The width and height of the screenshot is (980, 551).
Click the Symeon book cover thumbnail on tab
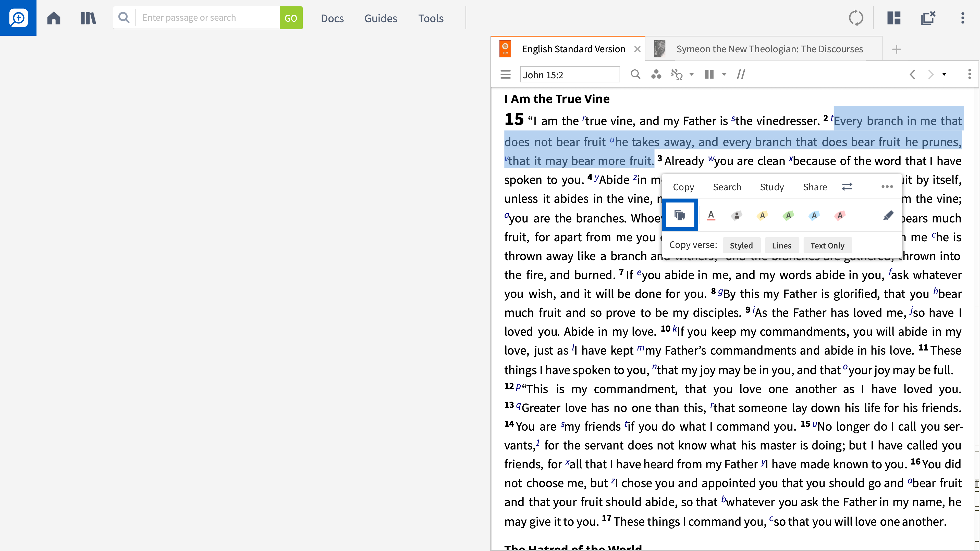click(x=660, y=49)
